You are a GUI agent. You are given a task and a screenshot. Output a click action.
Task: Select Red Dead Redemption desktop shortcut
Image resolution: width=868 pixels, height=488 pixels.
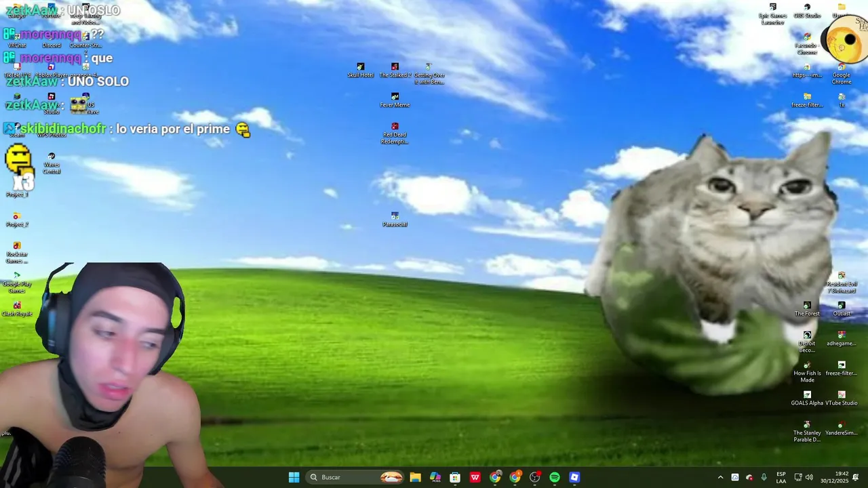pos(395,134)
